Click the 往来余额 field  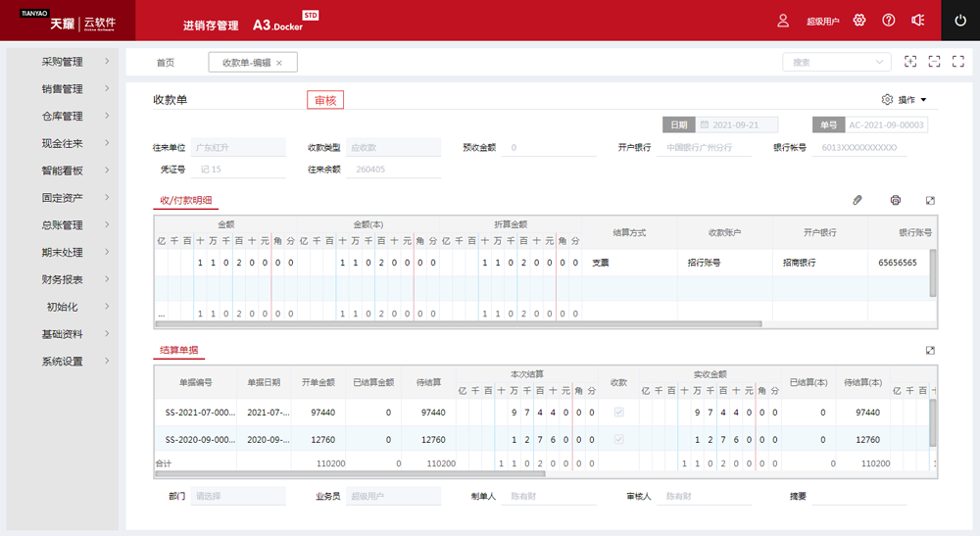click(393, 170)
